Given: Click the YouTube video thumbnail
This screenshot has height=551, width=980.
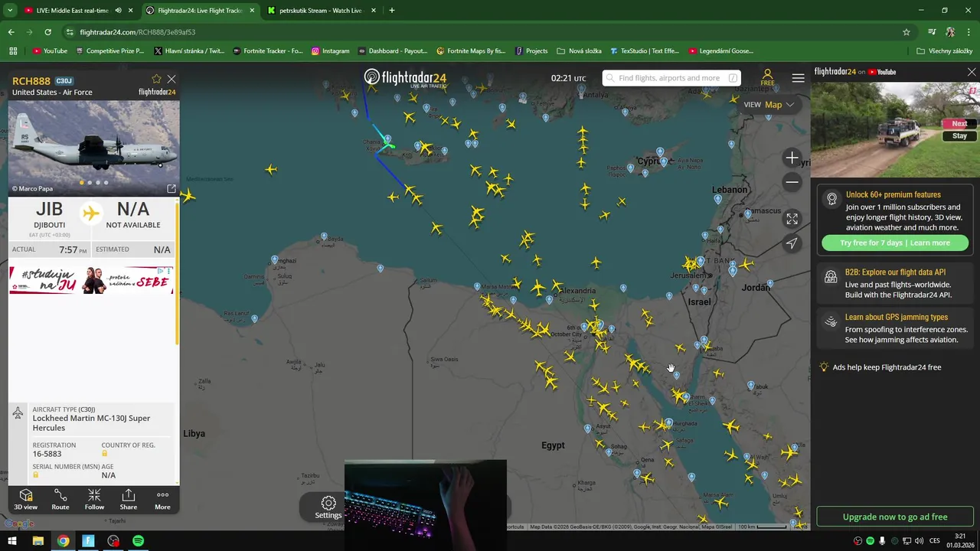Looking at the screenshot, I should [x=895, y=129].
